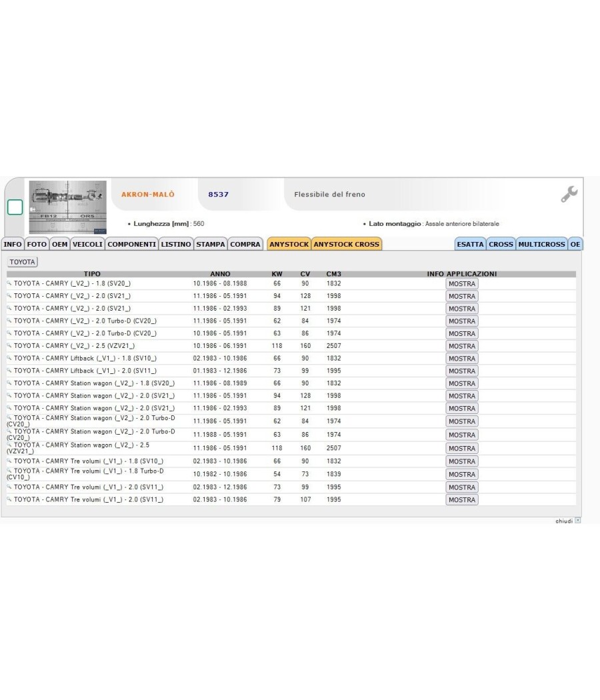The height and width of the screenshot is (700, 600).
Task: Click date range 10.1982 - 10.1986
Action: [219, 474]
